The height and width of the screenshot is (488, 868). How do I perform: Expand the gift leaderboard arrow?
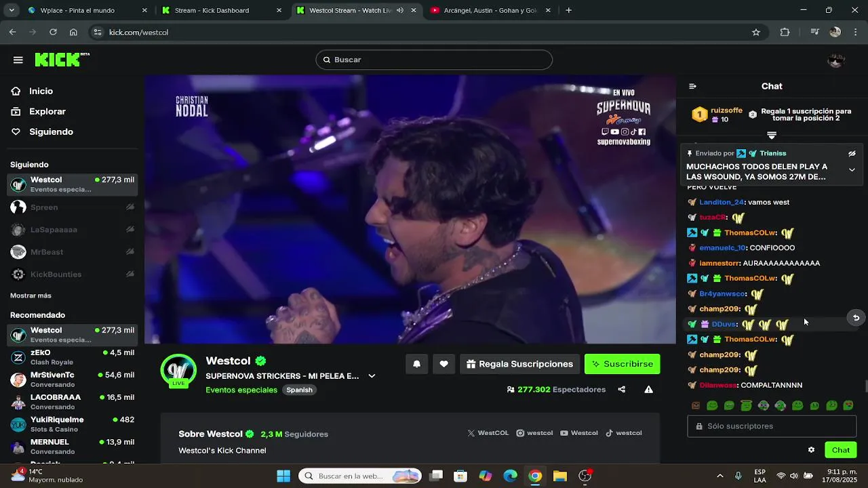point(772,135)
